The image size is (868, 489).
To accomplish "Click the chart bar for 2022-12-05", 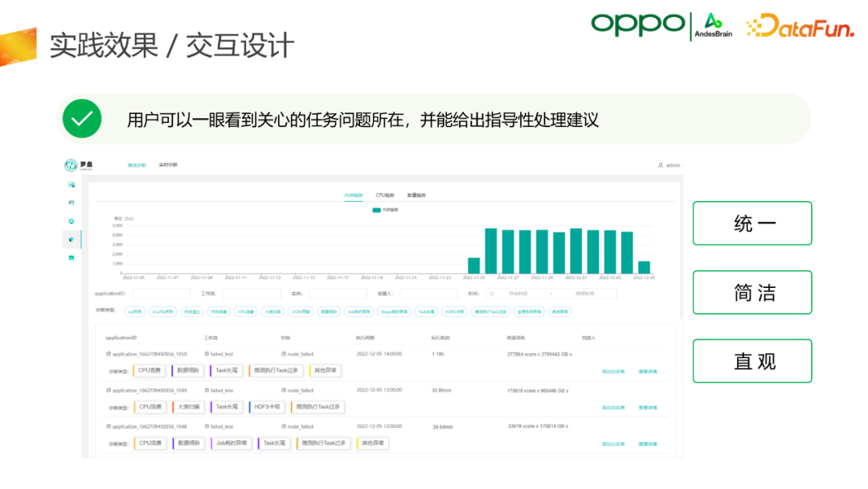I will pos(644,267).
